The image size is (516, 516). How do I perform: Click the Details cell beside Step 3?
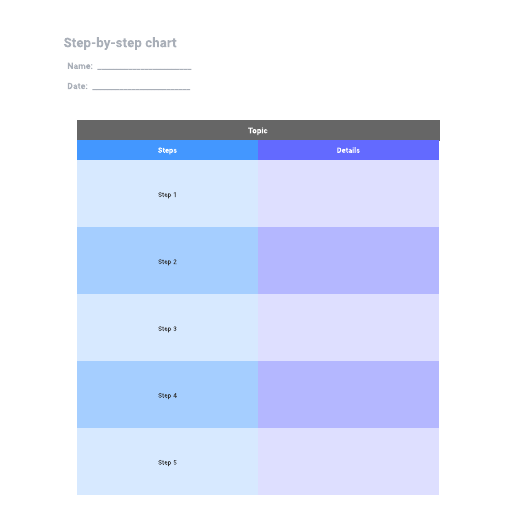click(348, 328)
